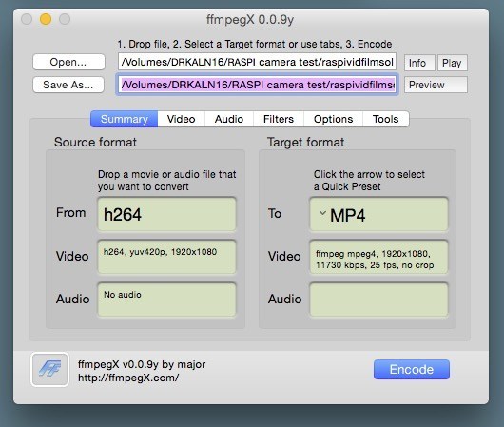Image resolution: width=504 pixels, height=427 pixels.
Task: Open the Options tab
Action: (x=334, y=119)
